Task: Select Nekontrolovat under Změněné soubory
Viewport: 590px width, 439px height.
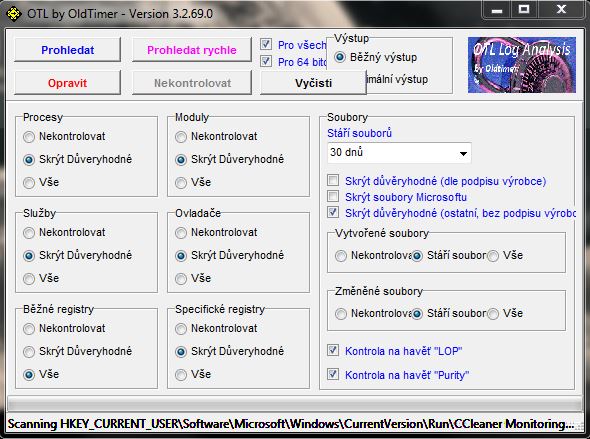Action: [x=341, y=314]
